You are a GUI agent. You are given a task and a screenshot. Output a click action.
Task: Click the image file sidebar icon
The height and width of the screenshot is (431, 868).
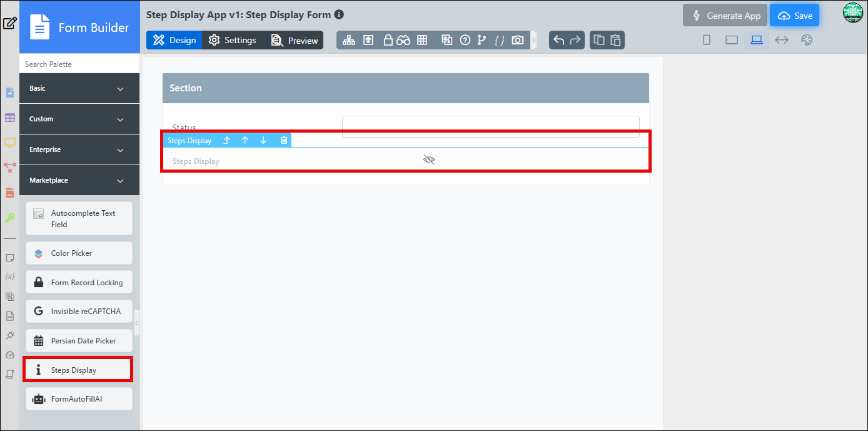coord(9,316)
